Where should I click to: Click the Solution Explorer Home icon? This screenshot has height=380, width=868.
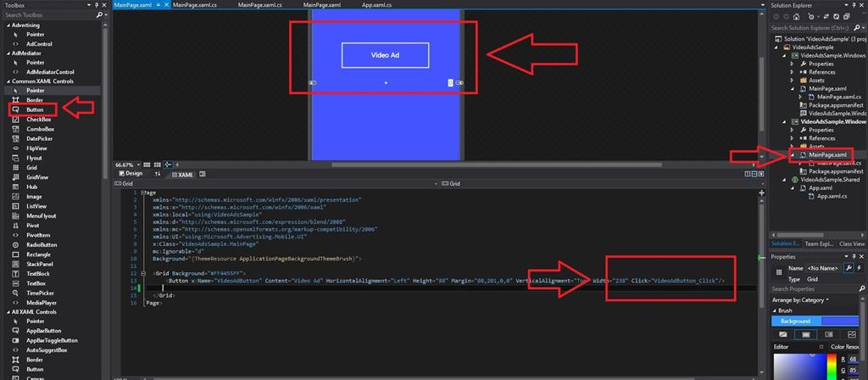click(796, 17)
